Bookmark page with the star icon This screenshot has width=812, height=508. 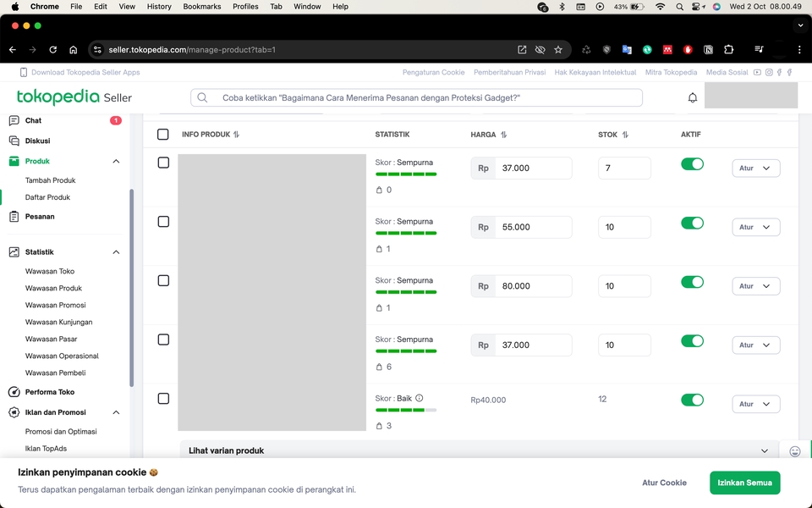click(x=557, y=50)
